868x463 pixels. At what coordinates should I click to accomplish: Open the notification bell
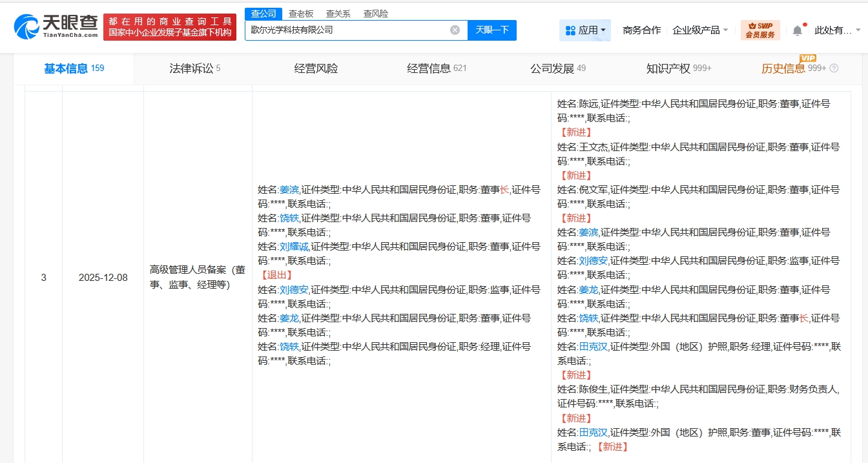[x=798, y=30]
